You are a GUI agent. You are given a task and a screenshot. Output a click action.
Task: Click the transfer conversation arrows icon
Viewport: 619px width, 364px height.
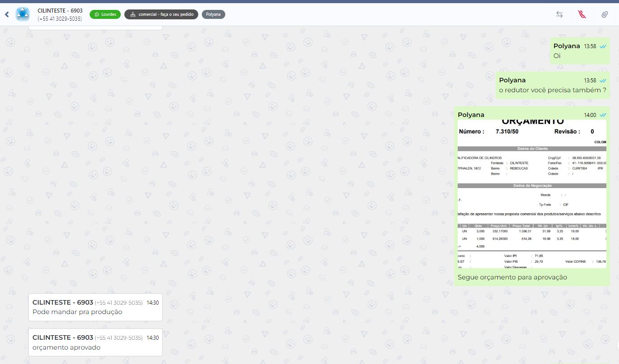(560, 14)
